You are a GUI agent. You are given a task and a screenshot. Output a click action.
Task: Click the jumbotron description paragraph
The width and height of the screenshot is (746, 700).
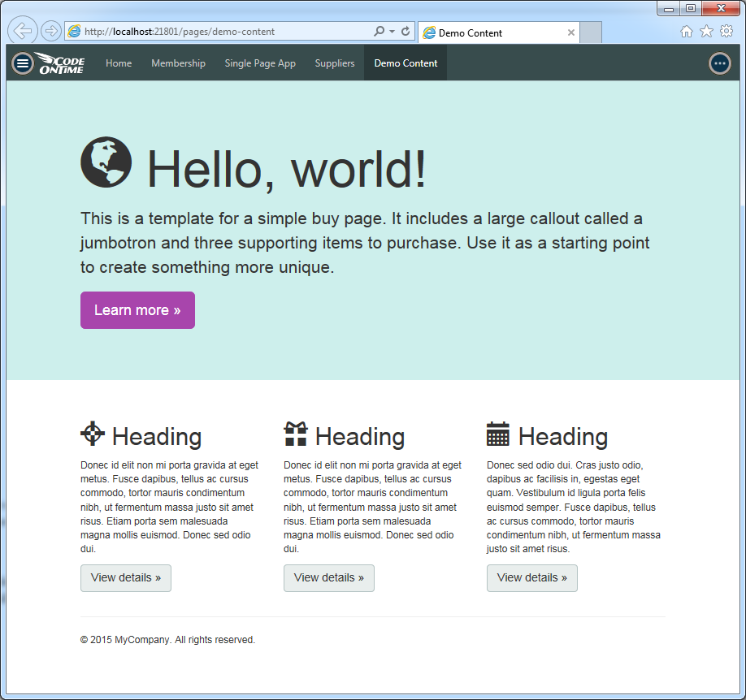click(x=365, y=243)
